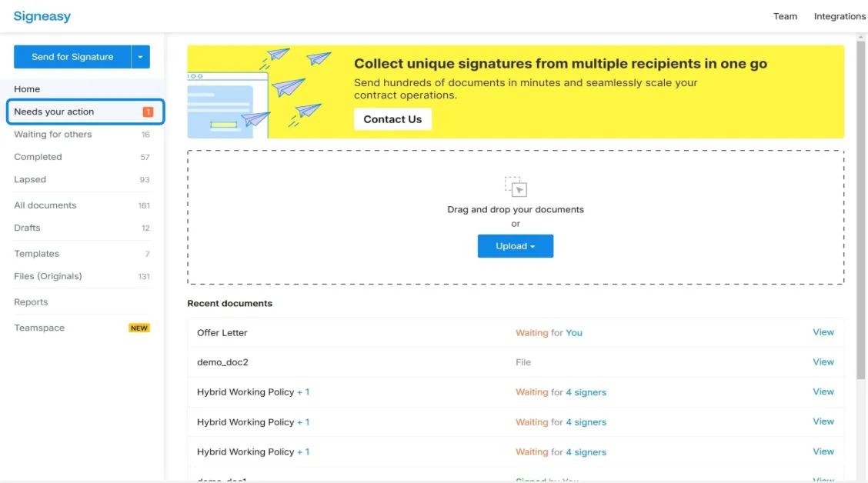Click '+ 1' on second Hybrid Working Policy

tap(303, 422)
